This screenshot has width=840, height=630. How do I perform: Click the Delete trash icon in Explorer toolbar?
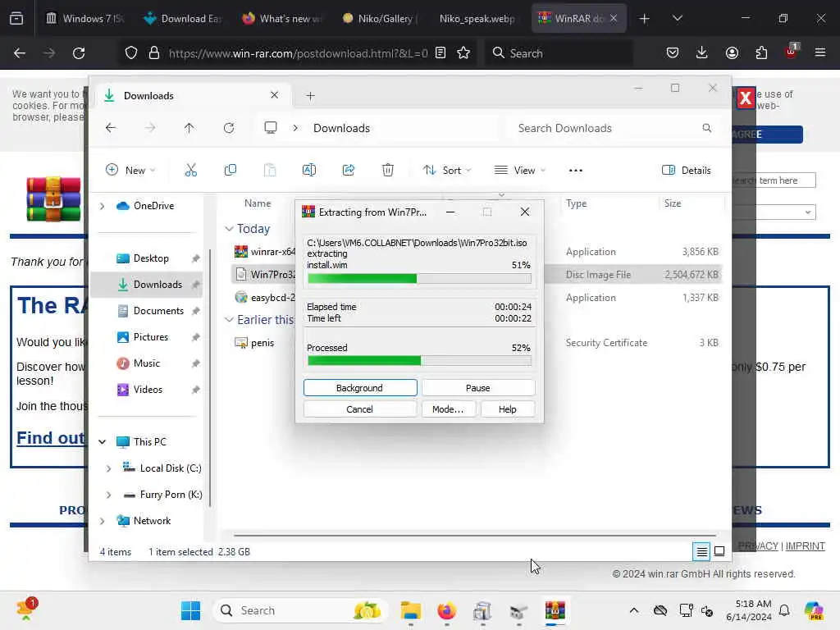click(388, 171)
